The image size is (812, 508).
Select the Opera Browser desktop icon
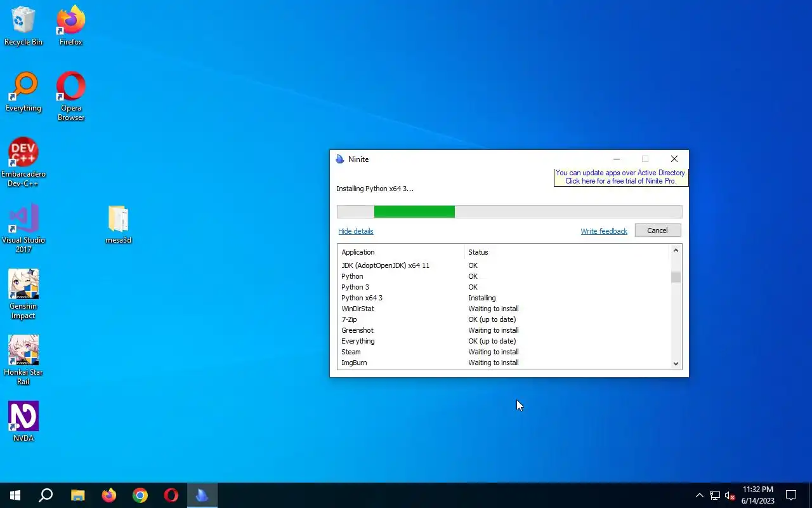(x=71, y=97)
